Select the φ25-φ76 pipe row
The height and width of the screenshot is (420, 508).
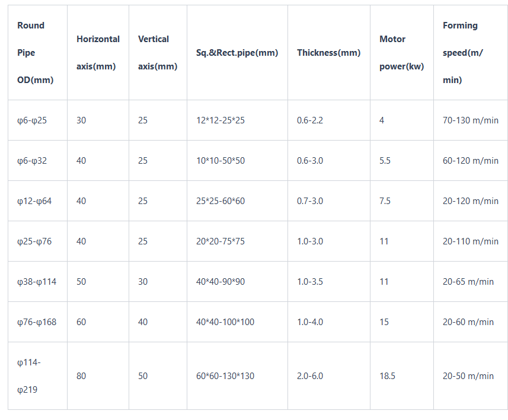point(34,241)
